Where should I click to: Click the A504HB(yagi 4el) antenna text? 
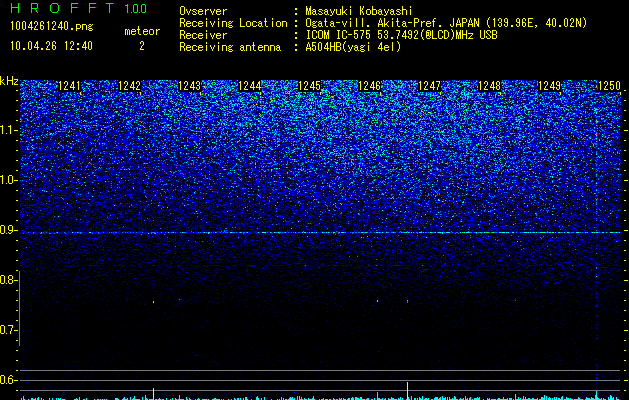[x=353, y=47]
